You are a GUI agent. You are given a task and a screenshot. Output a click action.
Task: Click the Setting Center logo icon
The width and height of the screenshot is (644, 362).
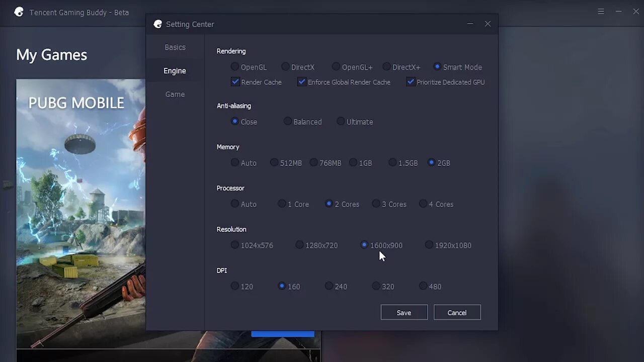coord(158,24)
